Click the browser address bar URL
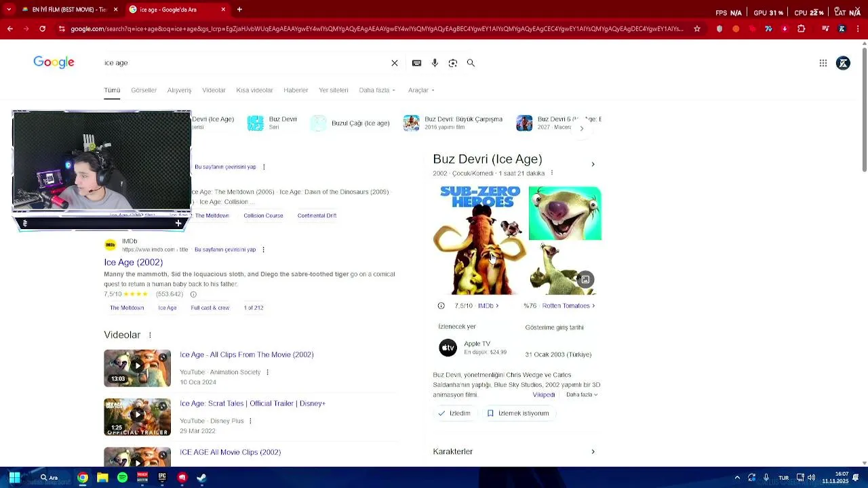Image resolution: width=868 pixels, height=488 pixels. 376,29
